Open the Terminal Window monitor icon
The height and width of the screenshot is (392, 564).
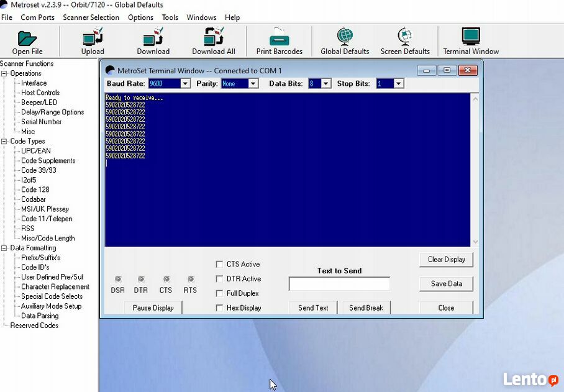471,37
